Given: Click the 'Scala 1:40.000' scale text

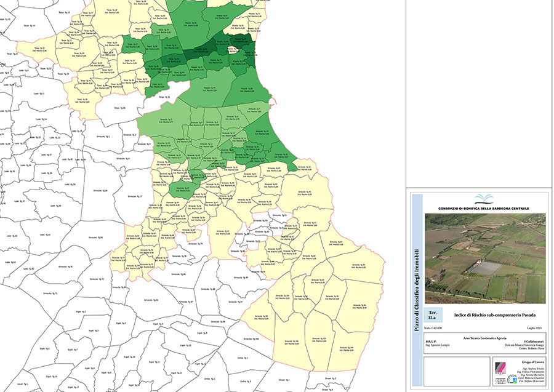Looking at the screenshot, I should tap(433, 328).
